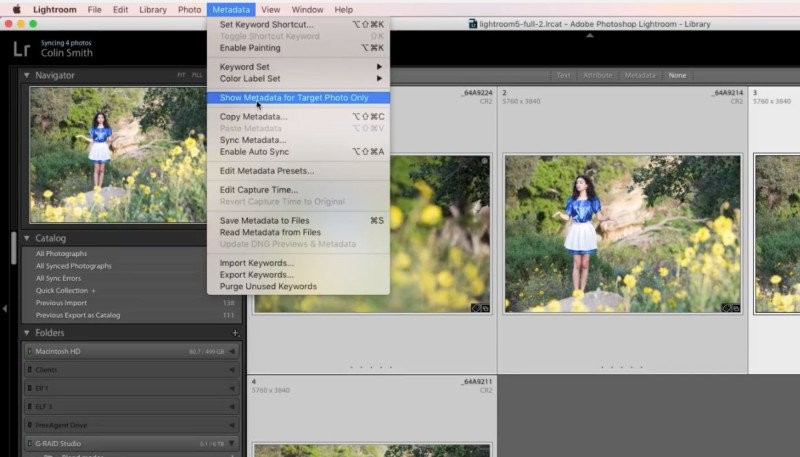
Task: Click the crop badge on photo 2
Action: pyautogui.click(x=736, y=308)
